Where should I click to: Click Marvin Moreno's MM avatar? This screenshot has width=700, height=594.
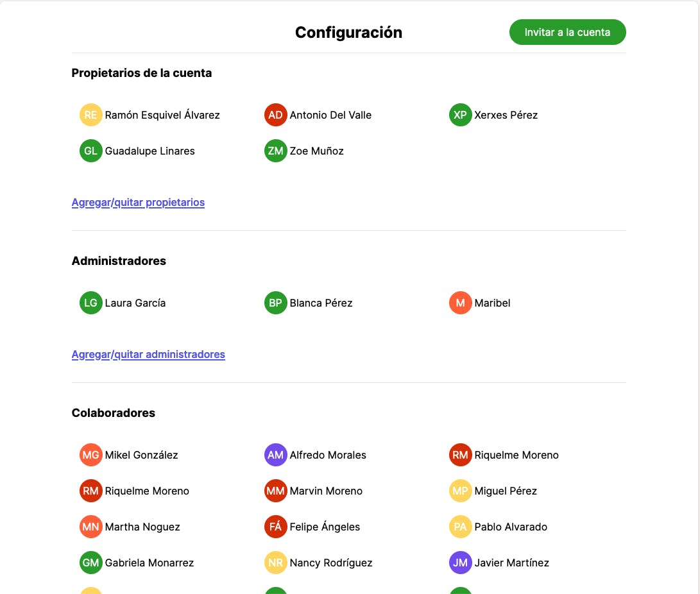coord(276,491)
